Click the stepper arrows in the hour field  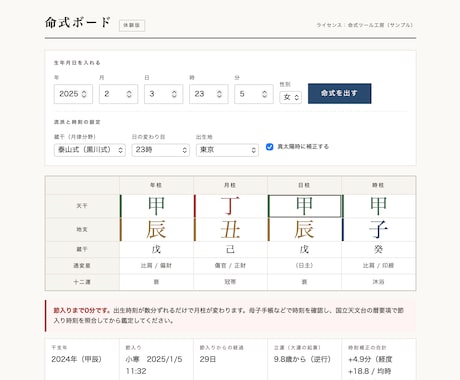(x=219, y=94)
